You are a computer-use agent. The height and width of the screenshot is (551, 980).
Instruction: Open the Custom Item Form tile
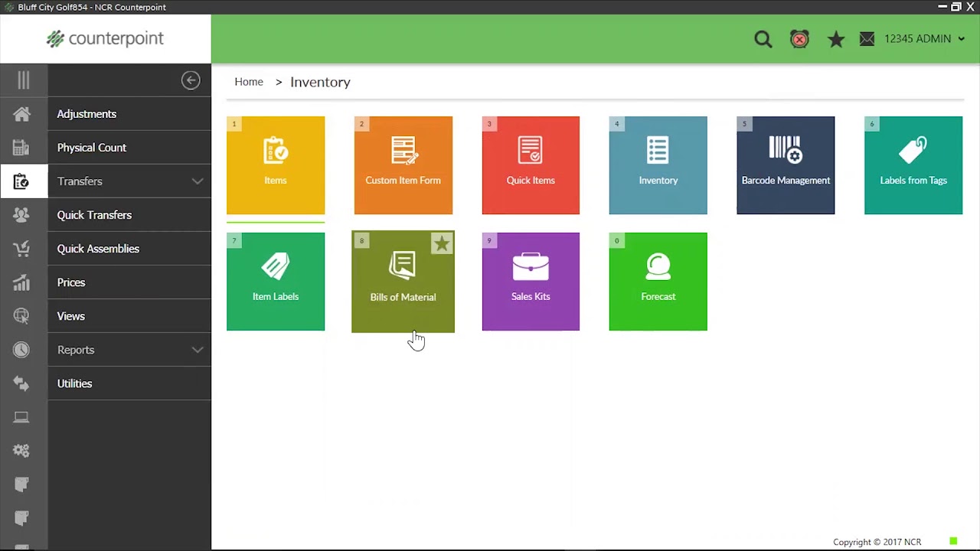pos(403,165)
